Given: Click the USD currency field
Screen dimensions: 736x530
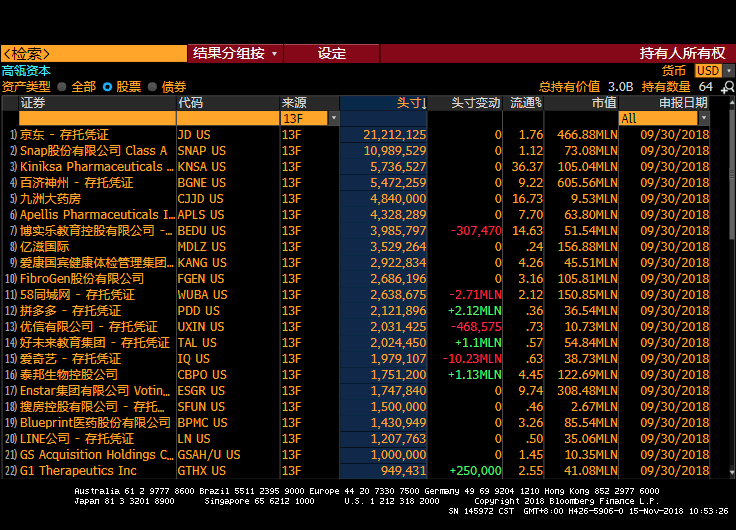Looking at the screenshot, I should [708, 71].
